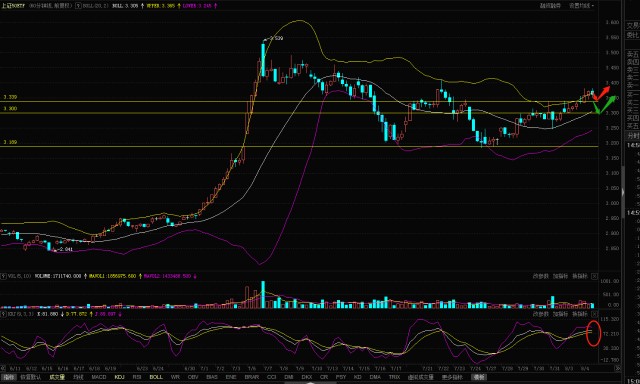Click the second link in the KDJ panel header
The width and height of the screenshot is (640, 384).
560,314
